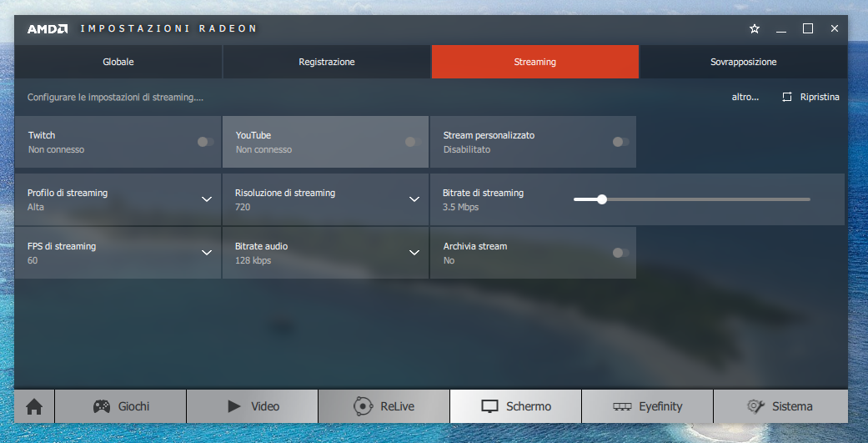Open the Eyefinity section
Screen dimensions: 868x443
click(648, 406)
